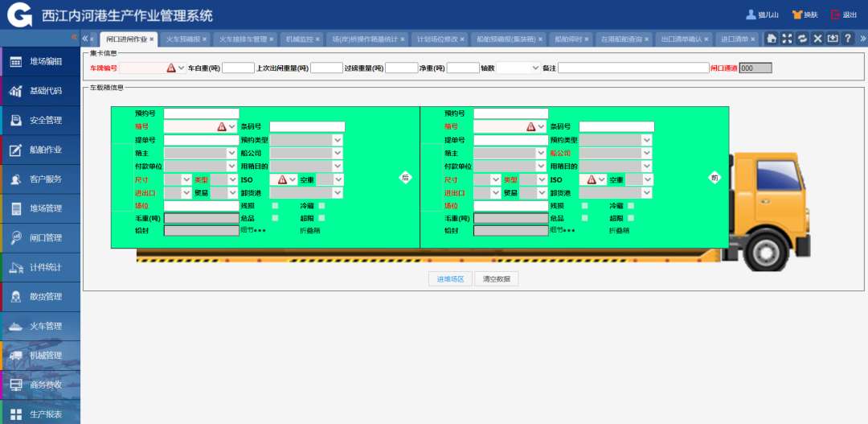Viewport: 868px width, 424px height.
Task: Click the refresh icon in tab toolbar
Action: 802,39
